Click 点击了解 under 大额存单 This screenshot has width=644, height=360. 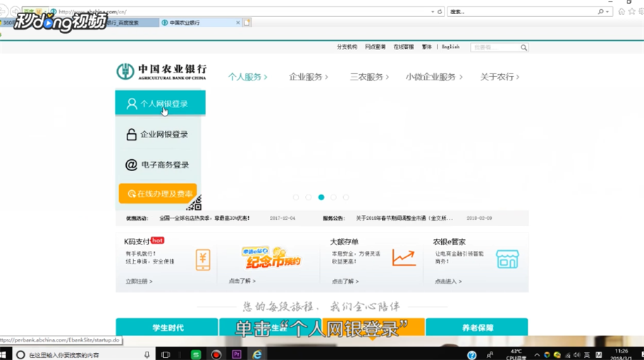pos(345,282)
